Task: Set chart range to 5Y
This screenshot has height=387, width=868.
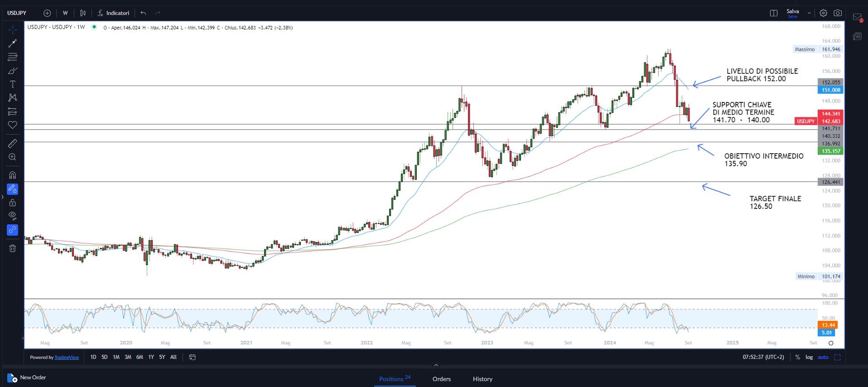Action: [162, 357]
